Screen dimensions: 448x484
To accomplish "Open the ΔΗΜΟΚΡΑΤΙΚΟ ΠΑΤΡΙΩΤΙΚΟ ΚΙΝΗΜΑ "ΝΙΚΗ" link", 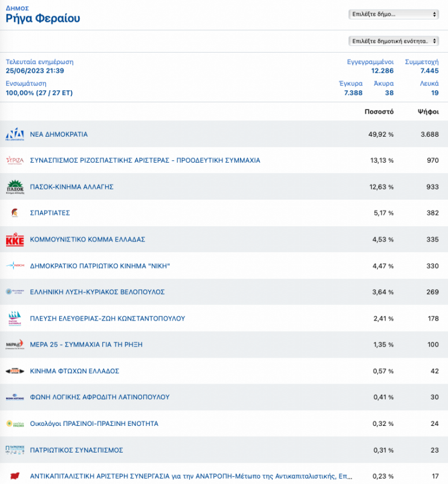I will [x=100, y=266].
